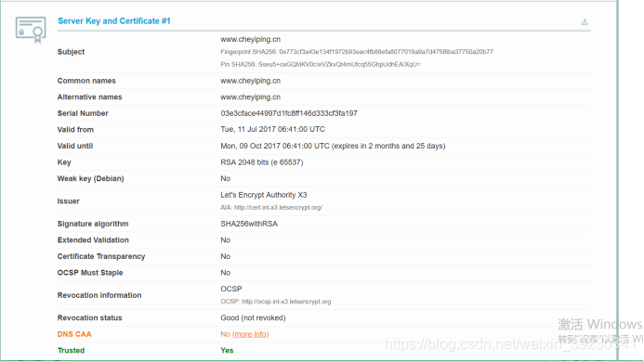Click the 'DNS CAA' orange label
This screenshot has width=644, height=361.
tap(74, 334)
